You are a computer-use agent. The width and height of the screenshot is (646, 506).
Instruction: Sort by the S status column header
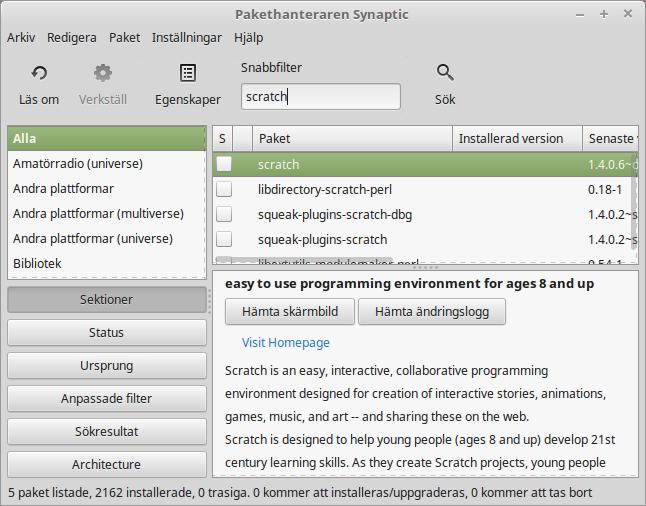(x=222, y=138)
